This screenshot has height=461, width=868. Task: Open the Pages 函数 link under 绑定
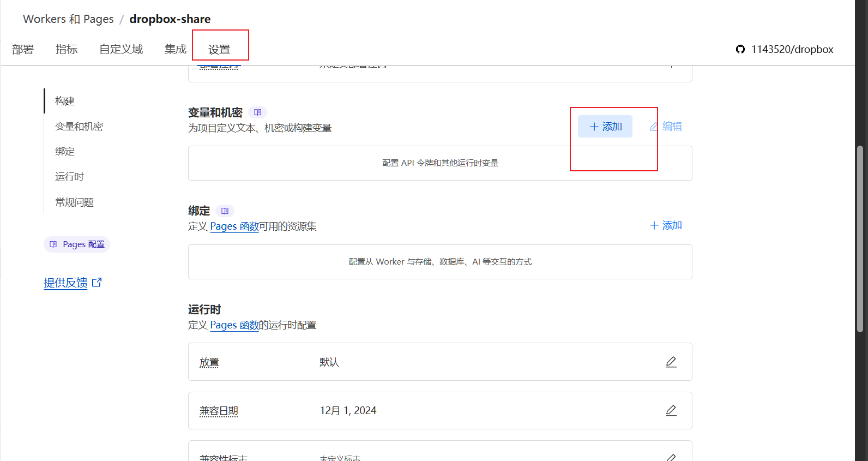point(234,226)
